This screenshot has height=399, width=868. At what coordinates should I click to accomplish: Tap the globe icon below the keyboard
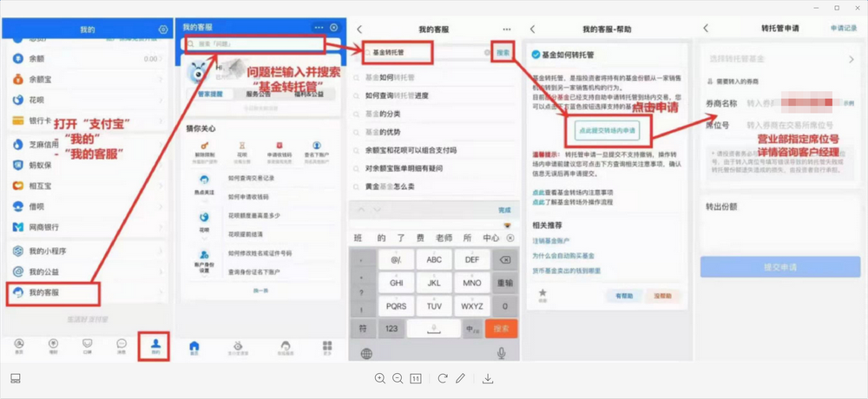click(x=366, y=353)
